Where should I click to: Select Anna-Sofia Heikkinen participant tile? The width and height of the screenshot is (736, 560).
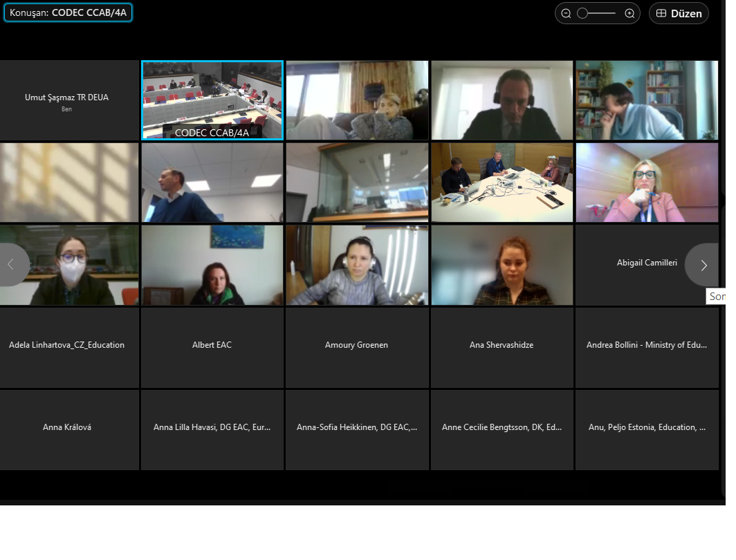click(357, 429)
